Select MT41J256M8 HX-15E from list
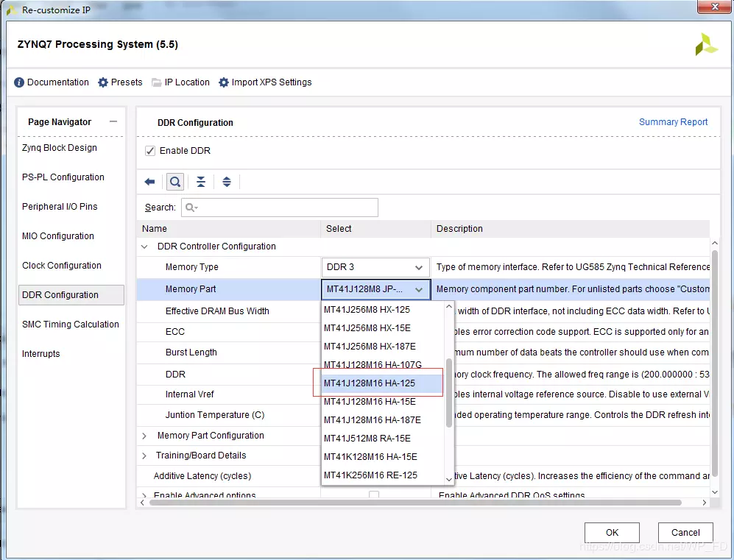 tap(382, 328)
